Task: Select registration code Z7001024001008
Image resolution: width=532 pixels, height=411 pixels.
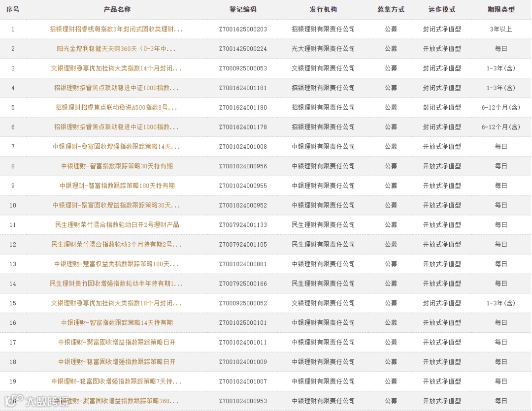Action: pyautogui.click(x=243, y=147)
